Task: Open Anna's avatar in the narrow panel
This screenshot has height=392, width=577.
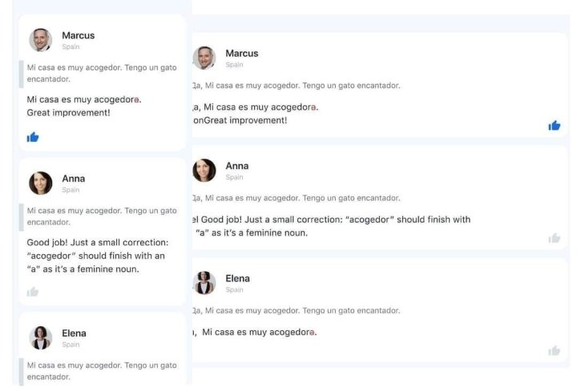Action: coord(41,183)
